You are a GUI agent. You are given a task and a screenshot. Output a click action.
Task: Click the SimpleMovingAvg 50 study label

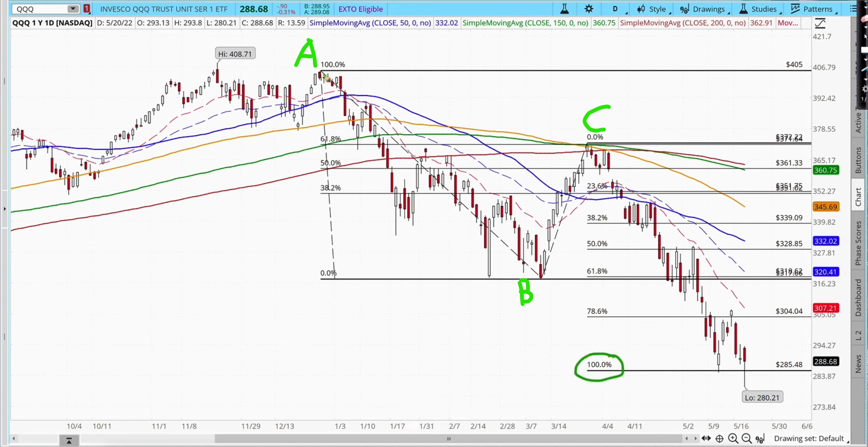click(370, 23)
